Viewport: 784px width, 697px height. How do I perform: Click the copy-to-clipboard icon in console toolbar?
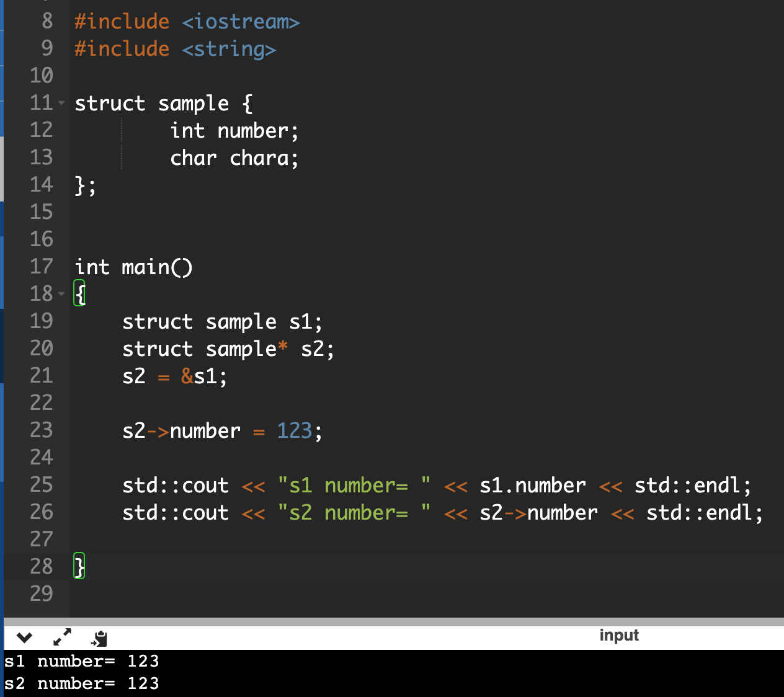pos(99,637)
